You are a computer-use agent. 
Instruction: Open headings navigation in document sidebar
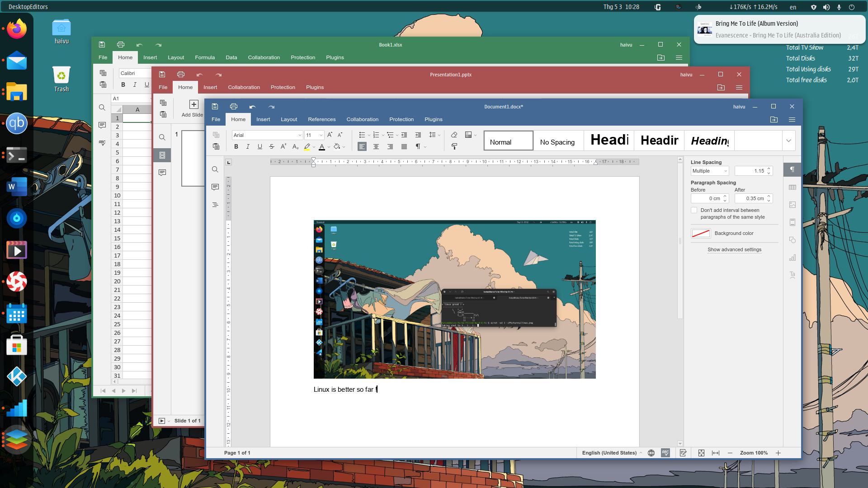(215, 205)
